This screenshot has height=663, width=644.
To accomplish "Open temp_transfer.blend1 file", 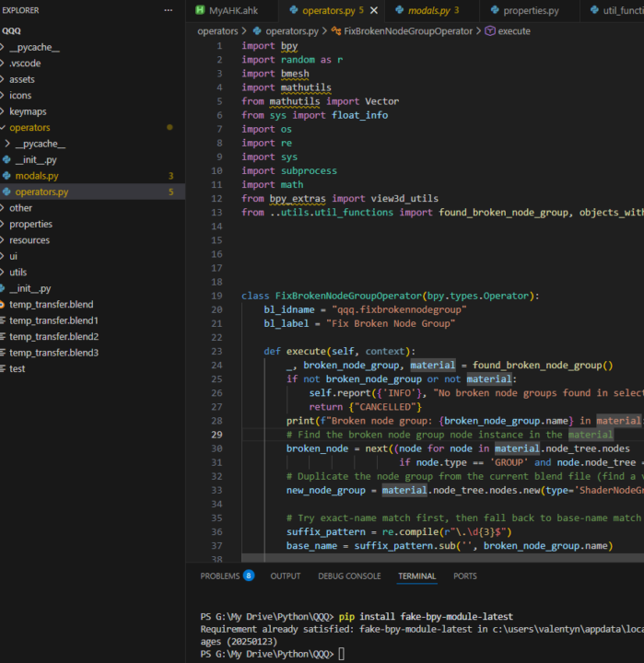I will click(92, 320).
